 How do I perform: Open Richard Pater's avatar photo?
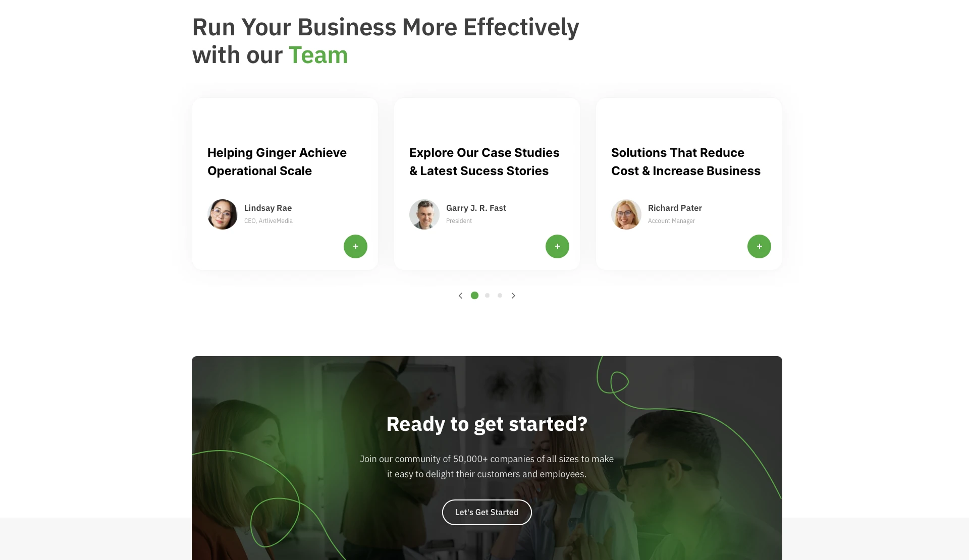pyautogui.click(x=626, y=214)
